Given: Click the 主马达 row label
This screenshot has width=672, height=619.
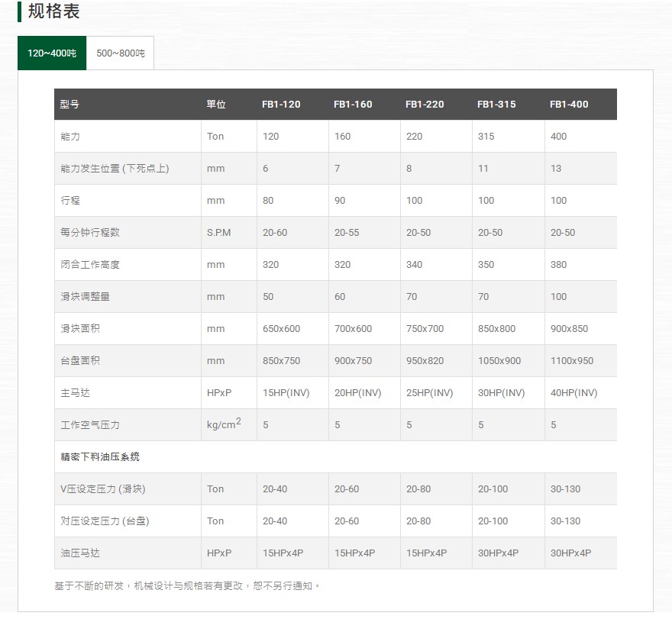Looking at the screenshot, I should coord(75,393).
